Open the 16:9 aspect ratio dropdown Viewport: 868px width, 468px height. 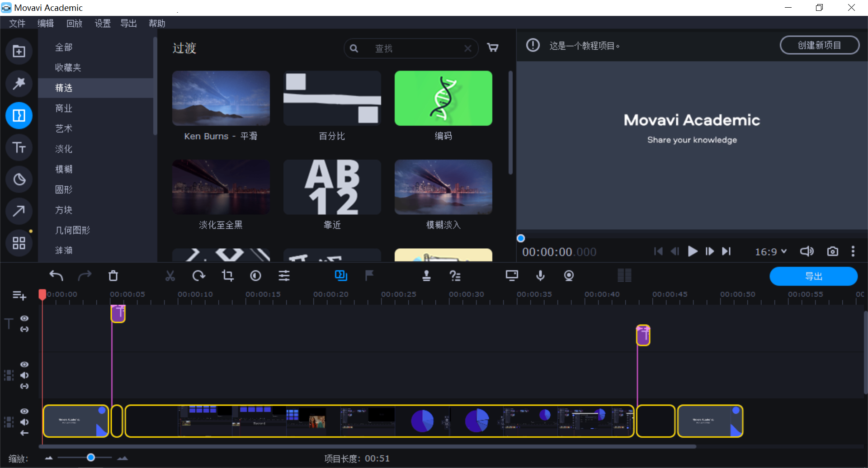[771, 252]
